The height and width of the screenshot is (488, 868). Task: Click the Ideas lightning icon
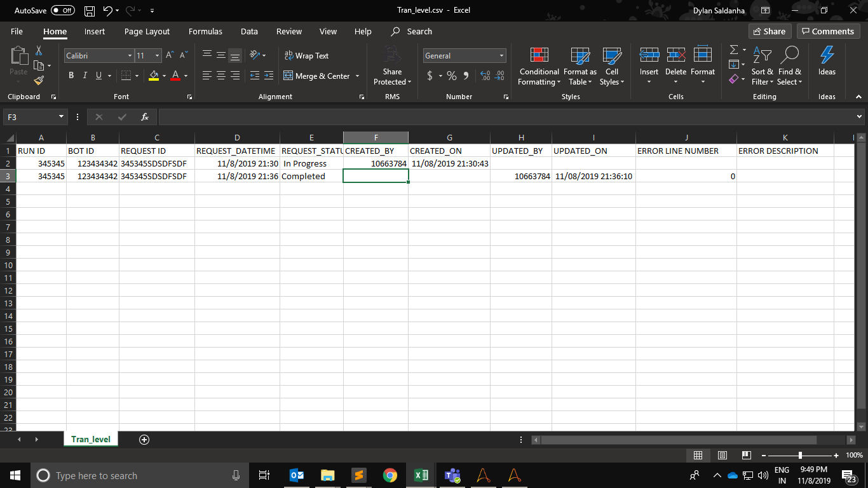tap(827, 62)
